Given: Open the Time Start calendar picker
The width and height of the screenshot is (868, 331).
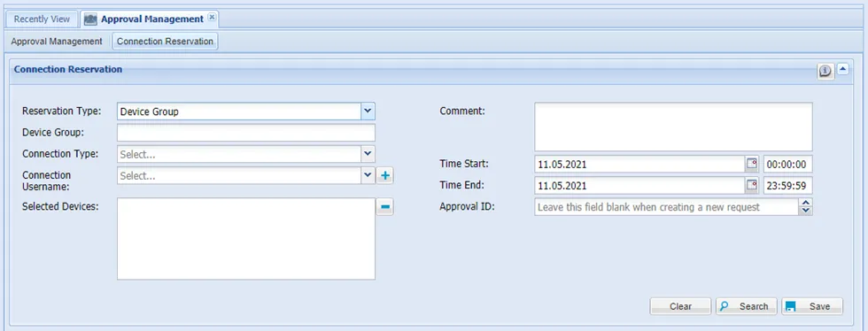Looking at the screenshot, I should (752, 165).
